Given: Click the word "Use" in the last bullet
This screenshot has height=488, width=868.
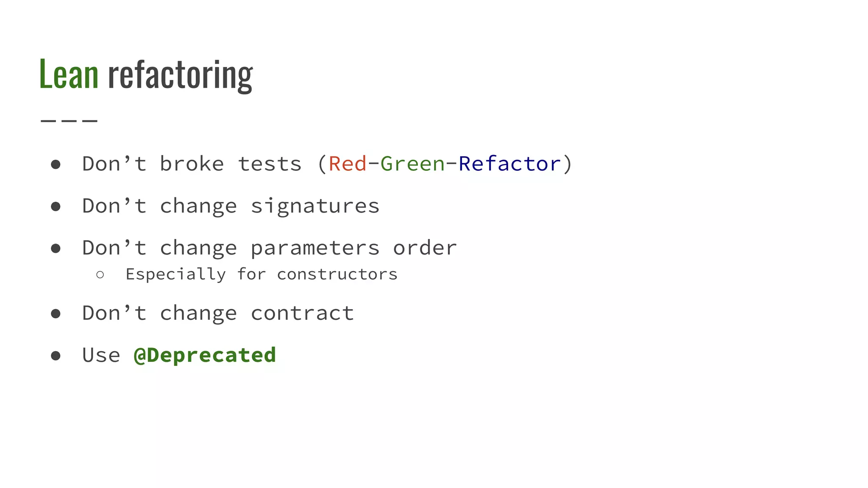Looking at the screenshot, I should pyautogui.click(x=101, y=355).
